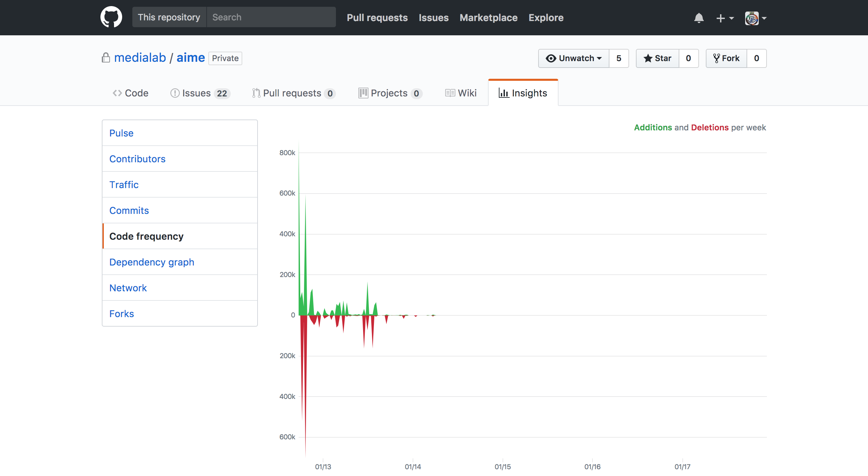
Task: Click the Private badge label
Action: (x=225, y=58)
